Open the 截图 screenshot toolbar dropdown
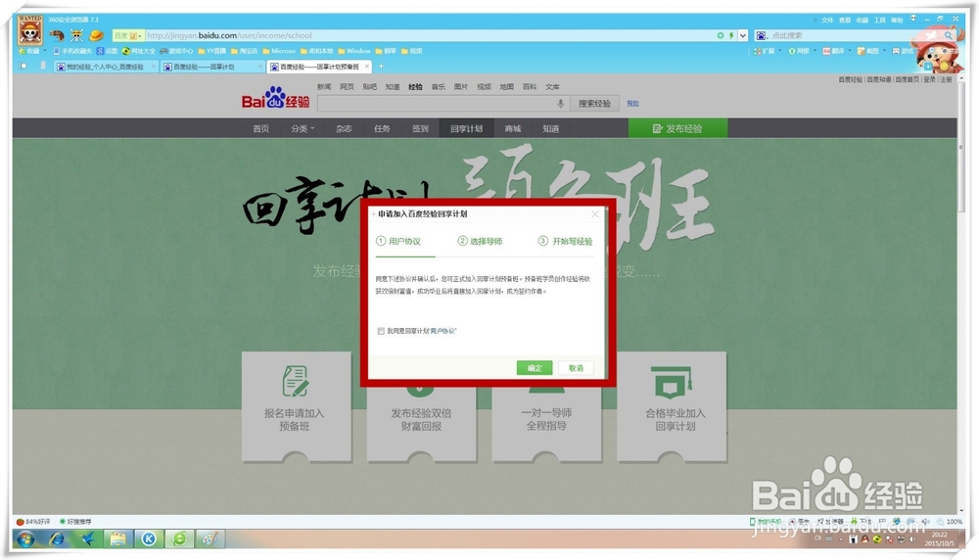The width and height of the screenshot is (979, 560). click(871, 51)
